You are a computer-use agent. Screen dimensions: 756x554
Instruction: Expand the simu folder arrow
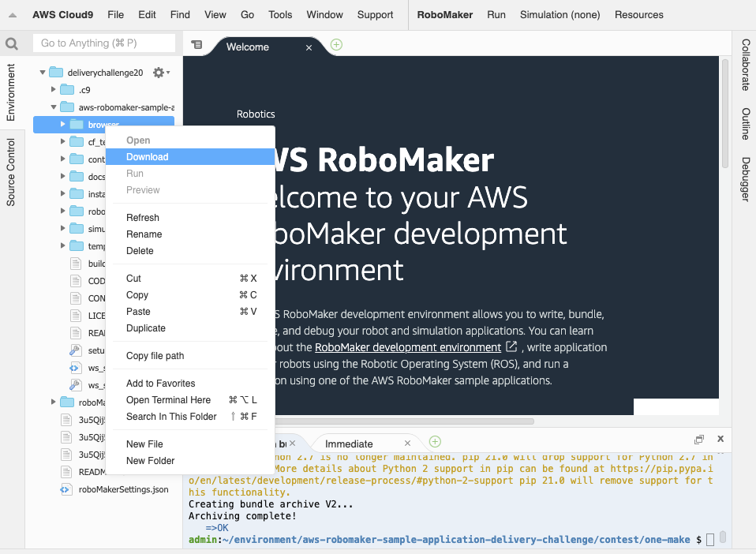62,228
